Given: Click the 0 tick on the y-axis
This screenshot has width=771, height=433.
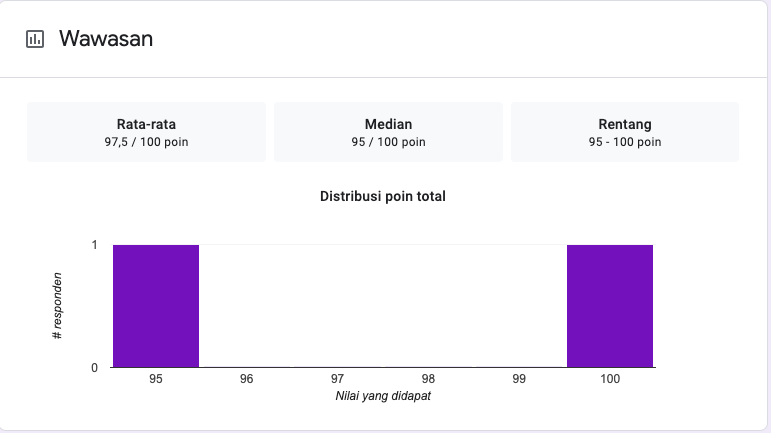Looking at the screenshot, I should pyautogui.click(x=94, y=367).
